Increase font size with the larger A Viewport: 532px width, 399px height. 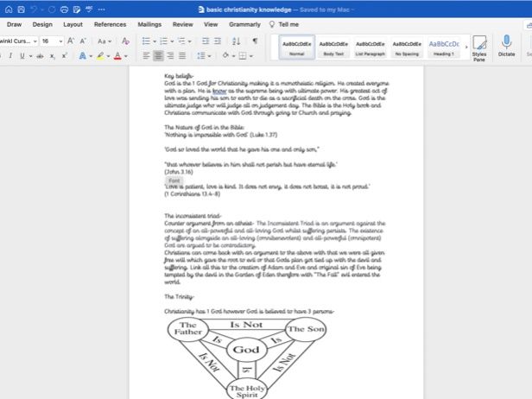click(x=71, y=41)
